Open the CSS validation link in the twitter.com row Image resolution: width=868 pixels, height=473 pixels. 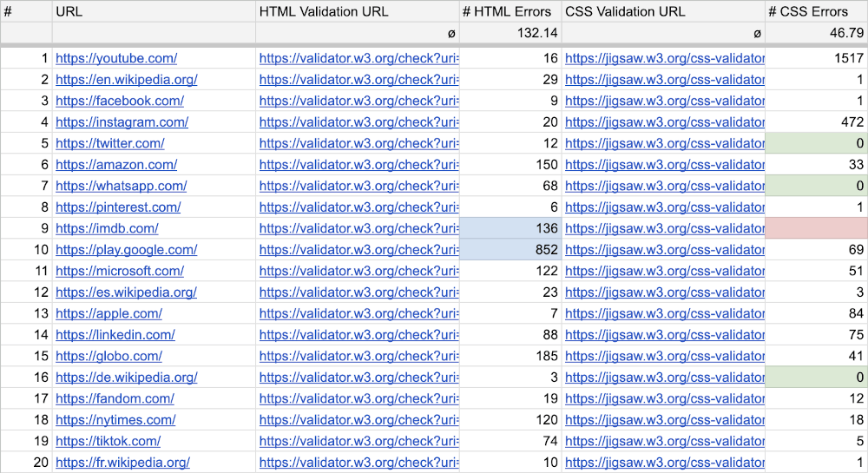[x=665, y=143]
